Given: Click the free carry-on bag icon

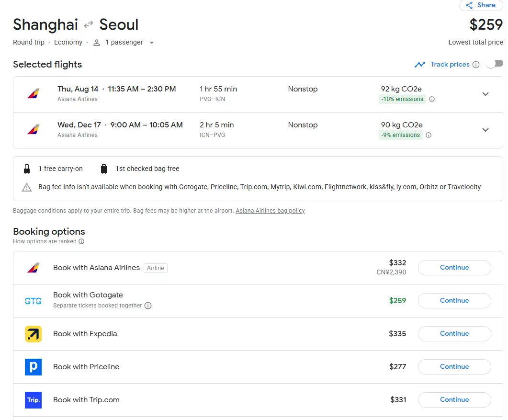Looking at the screenshot, I should [27, 169].
